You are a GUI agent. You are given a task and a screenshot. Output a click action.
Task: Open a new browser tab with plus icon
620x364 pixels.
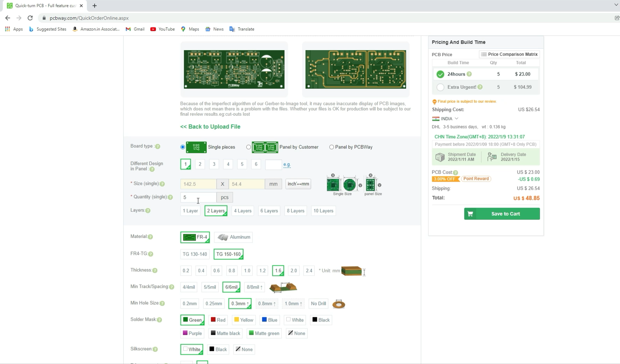[95, 6]
